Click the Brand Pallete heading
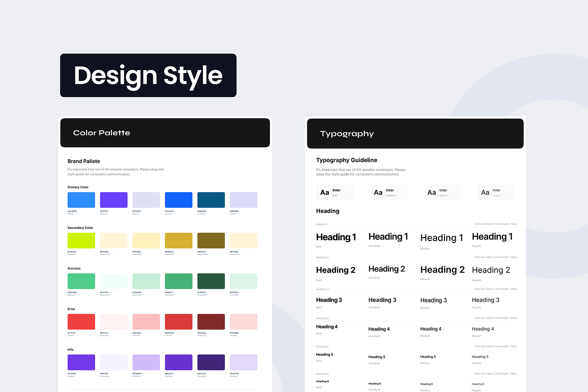This screenshot has width=588, height=392. click(x=84, y=161)
